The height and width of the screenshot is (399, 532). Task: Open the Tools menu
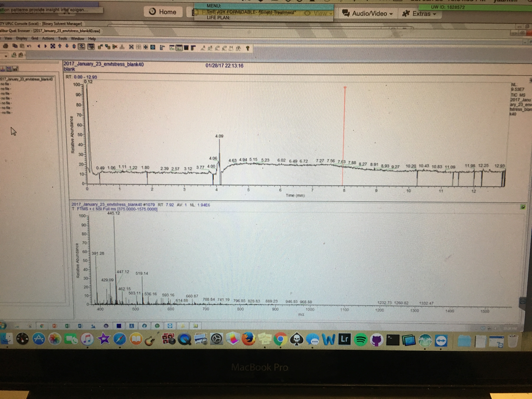click(63, 38)
